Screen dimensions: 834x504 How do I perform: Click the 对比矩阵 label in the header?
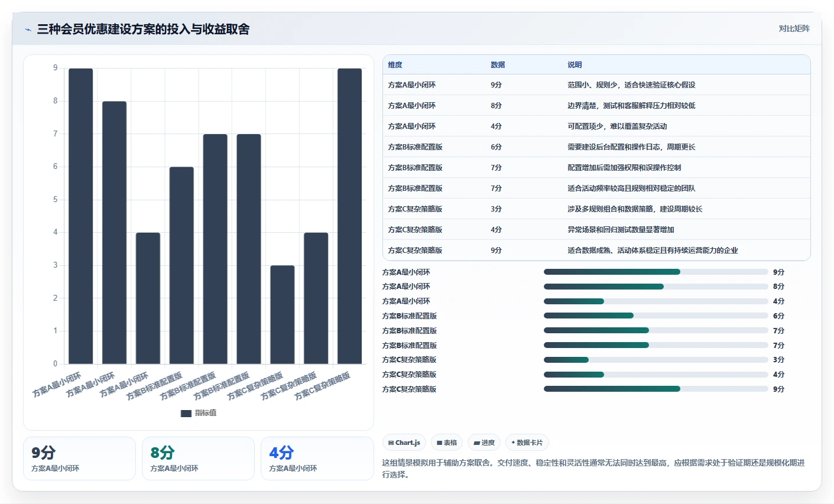(794, 28)
